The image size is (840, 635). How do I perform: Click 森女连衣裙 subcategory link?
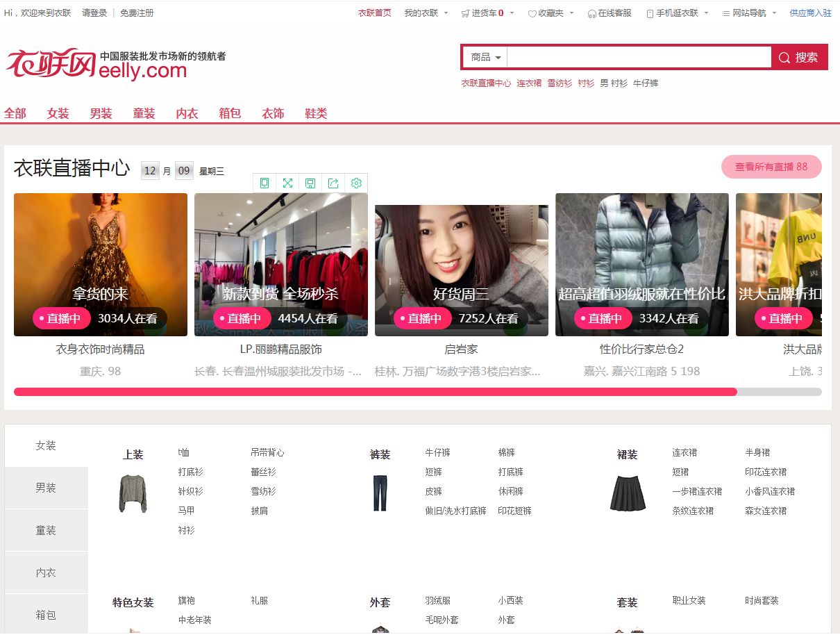766,511
